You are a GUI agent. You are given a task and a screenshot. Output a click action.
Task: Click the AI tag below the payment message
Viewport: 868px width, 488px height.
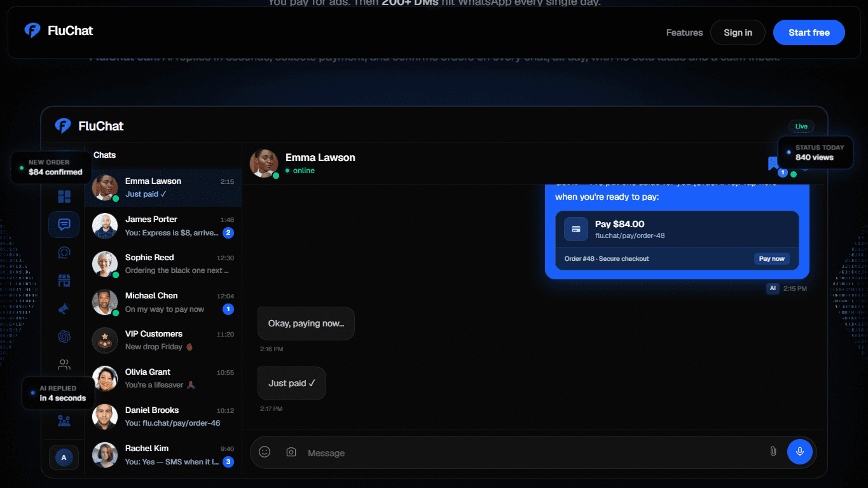[x=773, y=288]
